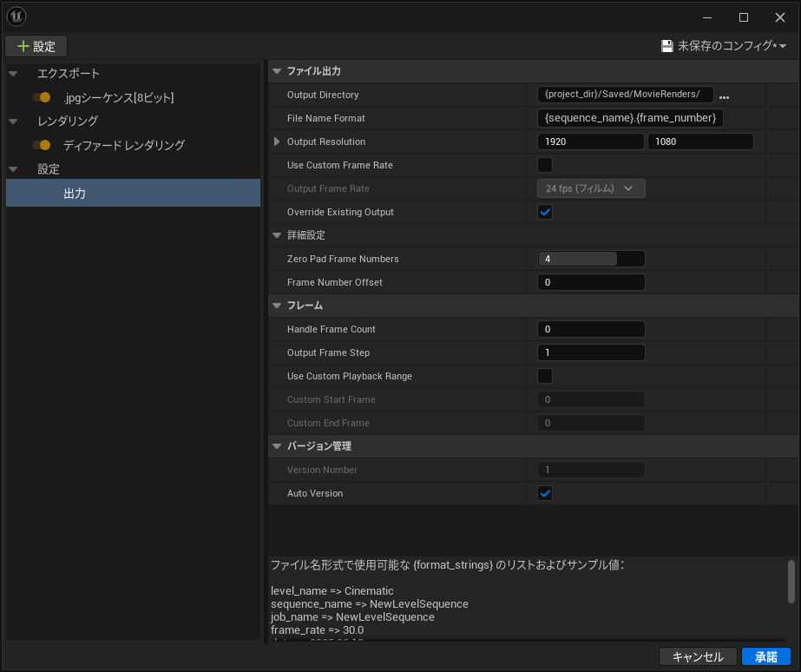
Task: Enable Use Custom Frame Rate checkbox
Action: tap(545, 165)
